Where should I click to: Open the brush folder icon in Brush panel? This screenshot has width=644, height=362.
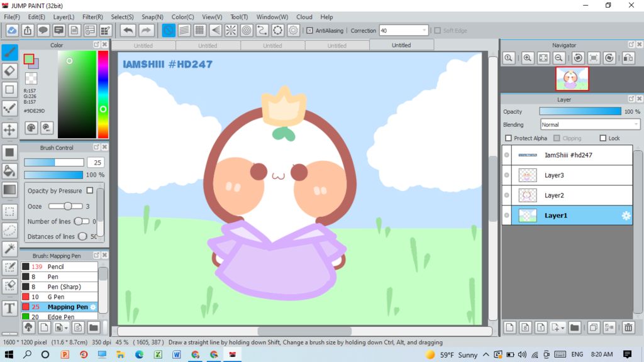coord(94,327)
